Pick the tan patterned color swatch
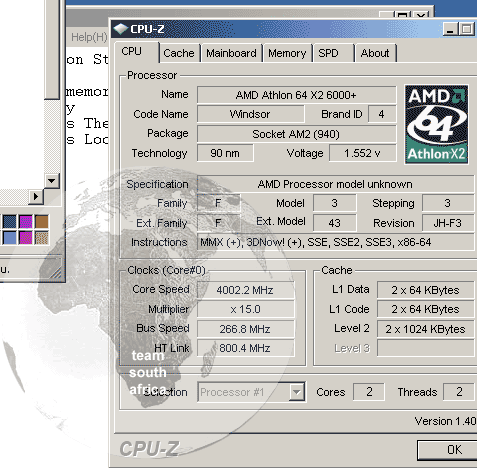The height and width of the screenshot is (468, 477). pyautogui.click(x=42, y=238)
